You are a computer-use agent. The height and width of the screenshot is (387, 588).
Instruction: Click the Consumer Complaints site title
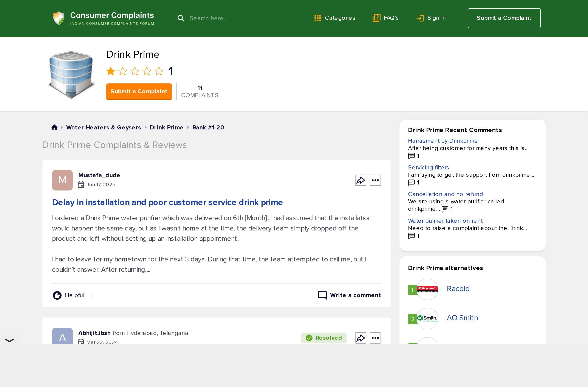[x=112, y=15]
